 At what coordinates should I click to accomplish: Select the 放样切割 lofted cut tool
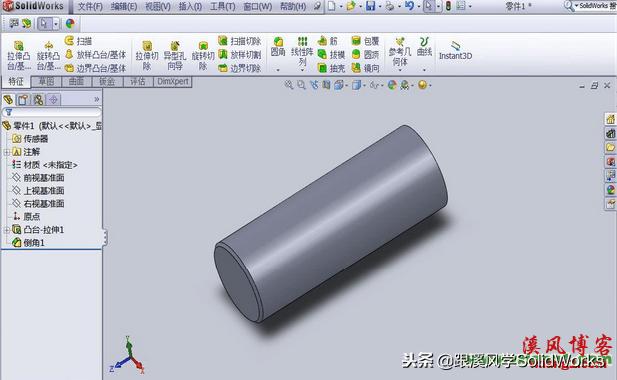240,54
